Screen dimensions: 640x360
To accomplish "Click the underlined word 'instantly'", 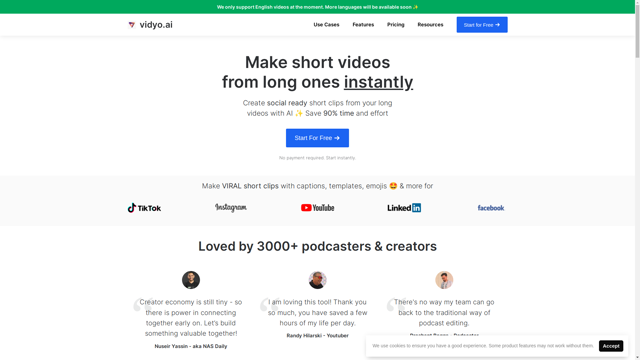I will pos(378,82).
